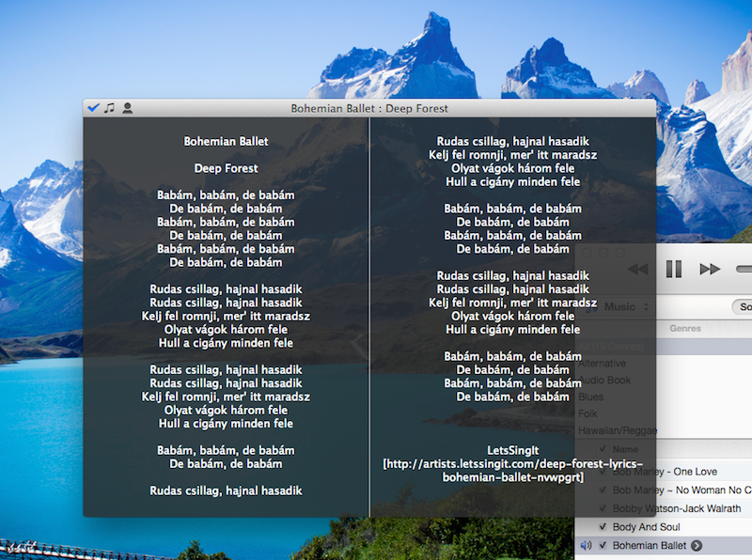Uncheck the Body And Soul checkbox

(603, 527)
